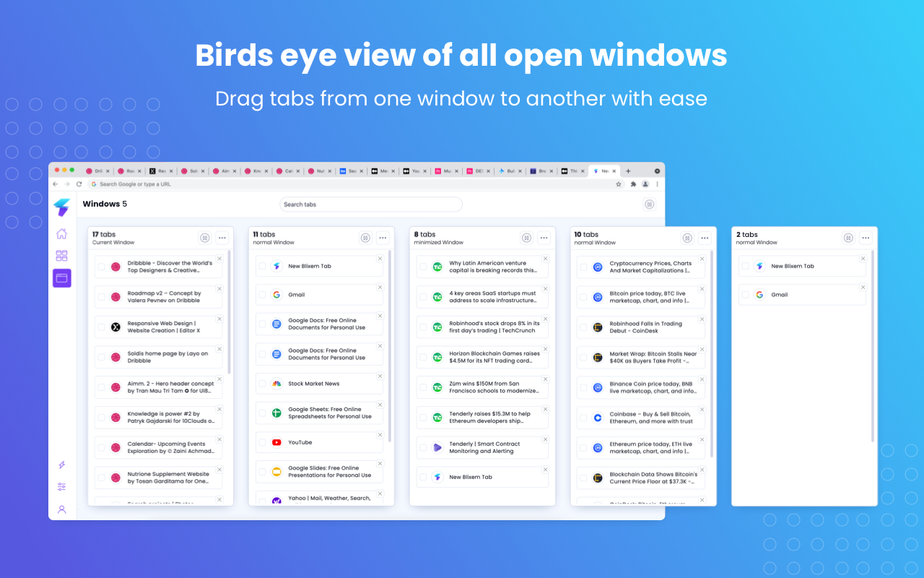
Task: Click the scrollbar of the 10 tabs window
Action: coord(712,354)
